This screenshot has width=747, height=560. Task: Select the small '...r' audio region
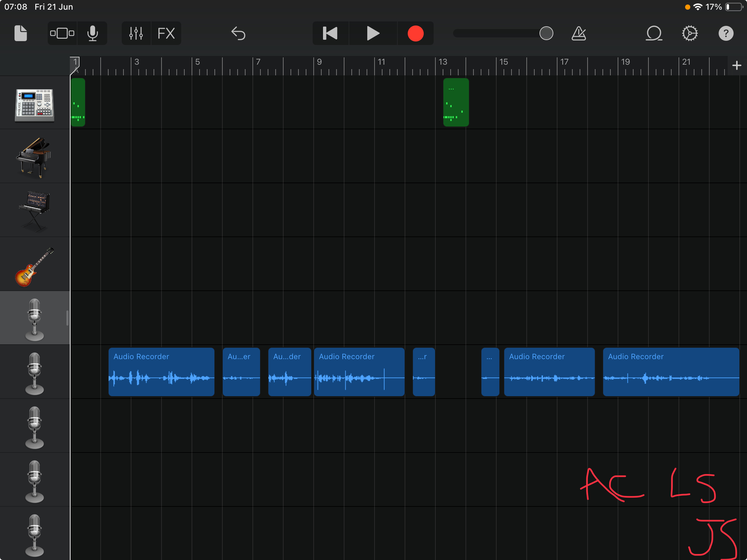[424, 372]
